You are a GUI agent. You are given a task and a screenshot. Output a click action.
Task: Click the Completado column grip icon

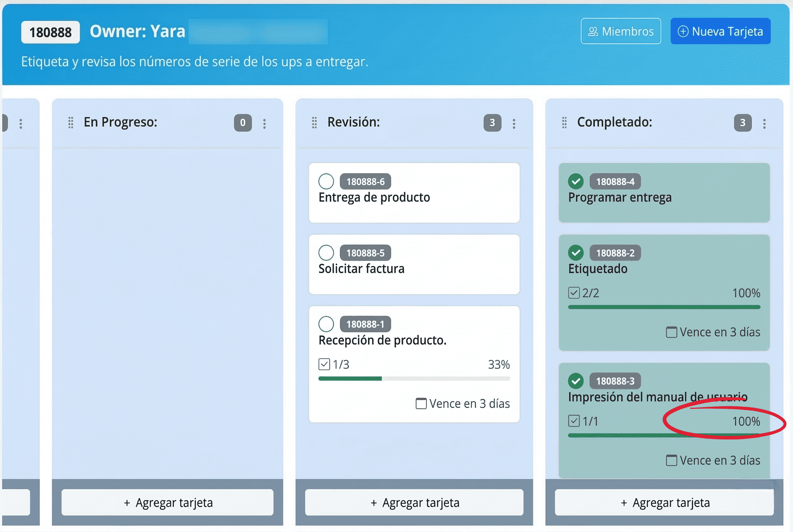(564, 122)
